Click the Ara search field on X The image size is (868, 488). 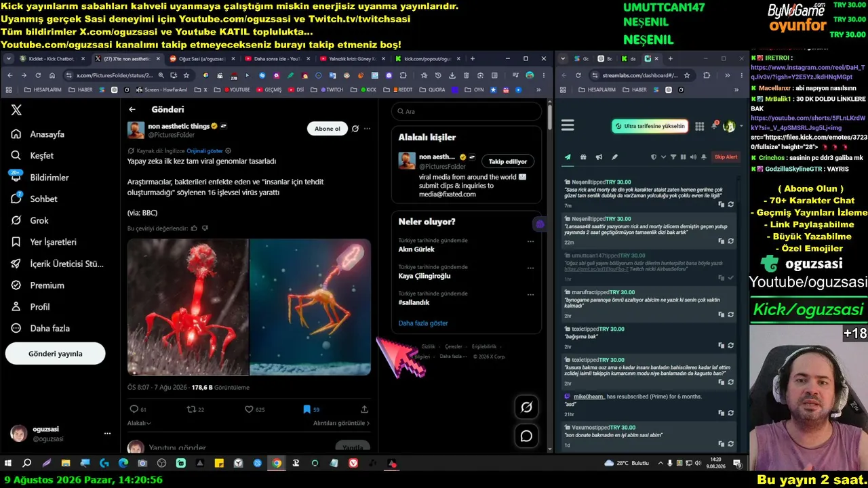pos(467,111)
